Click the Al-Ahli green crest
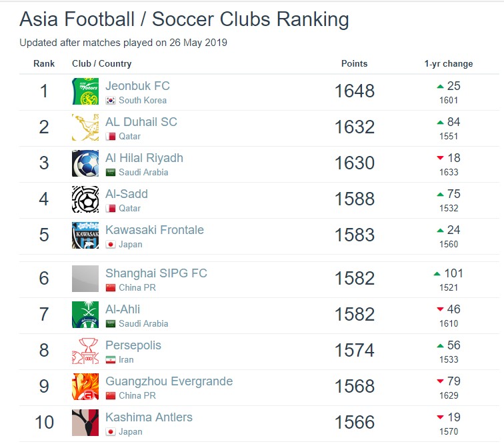 point(85,315)
